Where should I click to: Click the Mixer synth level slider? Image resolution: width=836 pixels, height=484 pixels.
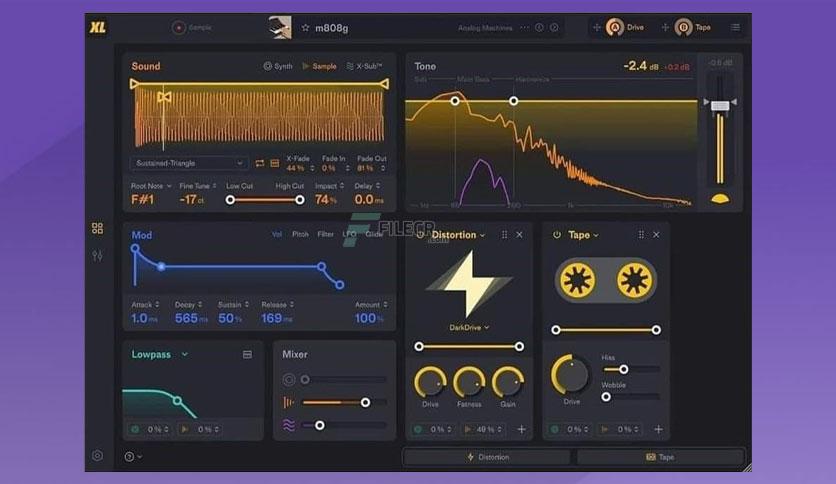click(344, 380)
